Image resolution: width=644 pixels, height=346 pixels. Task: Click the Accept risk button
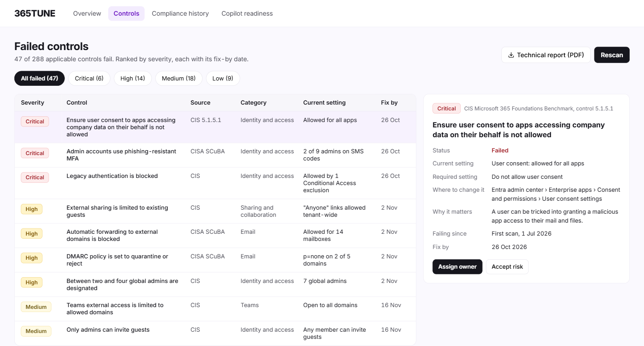coord(507,266)
